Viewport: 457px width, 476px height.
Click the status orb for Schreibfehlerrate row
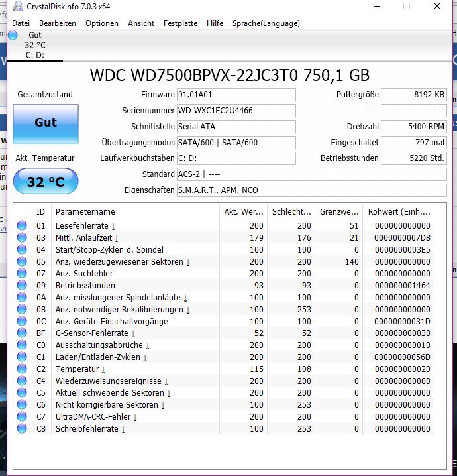coord(22,428)
